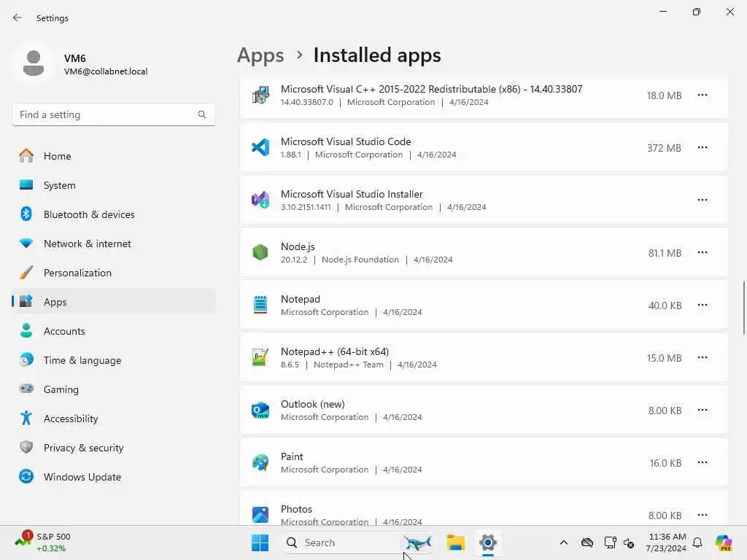The width and height of the screenshot is (747, 560).
Task: Click the Visual Studio Code icon
Action: [x=260, y=147]
